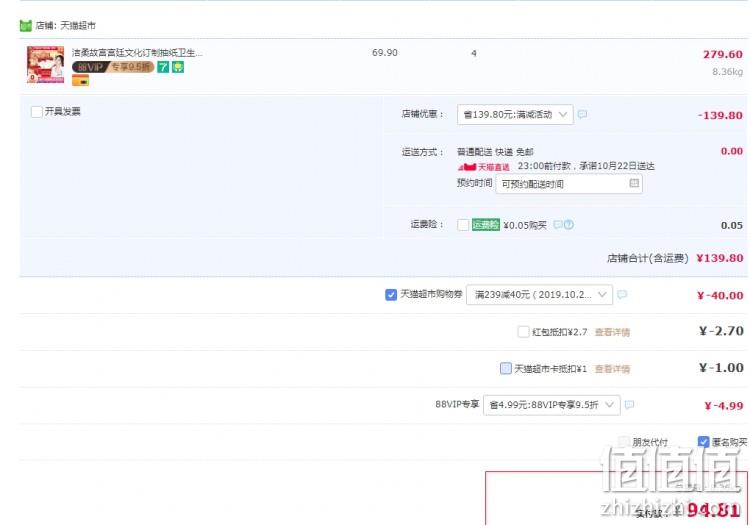Click the green shield guarantee icon

click(178, 67)
